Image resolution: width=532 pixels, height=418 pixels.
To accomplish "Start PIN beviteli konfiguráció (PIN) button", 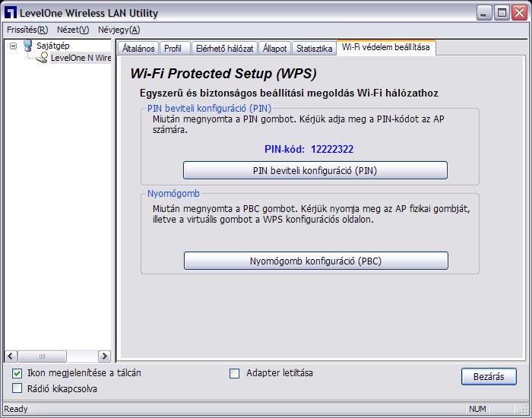I will click(x=315, y=170).
